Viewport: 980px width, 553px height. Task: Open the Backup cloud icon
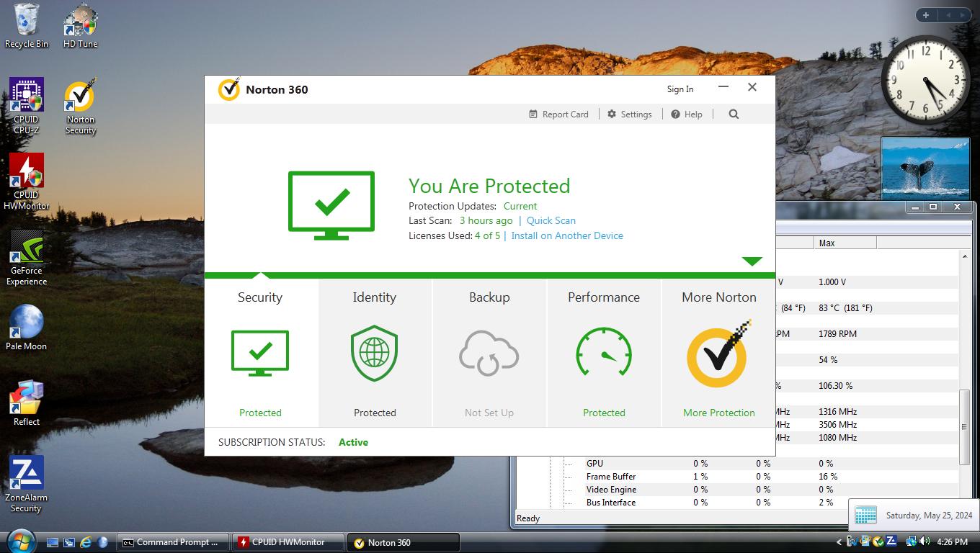tap(489, 353)
